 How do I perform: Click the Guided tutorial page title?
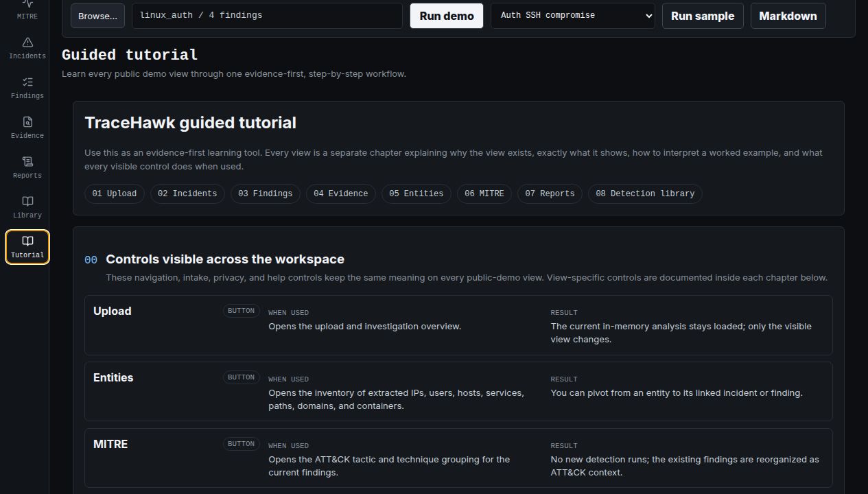tap(130, 55)
